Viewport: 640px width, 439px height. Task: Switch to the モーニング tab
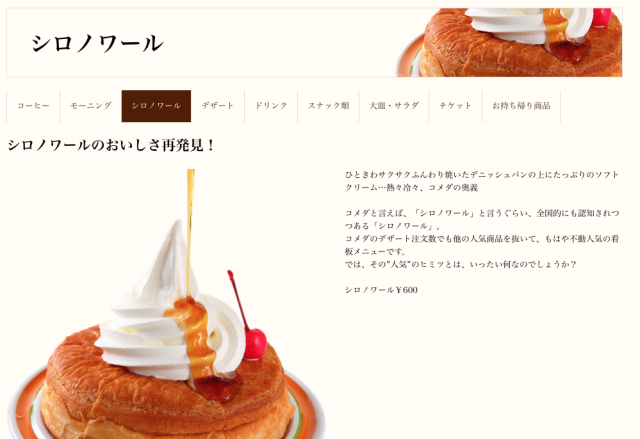[x=91, y=106]
